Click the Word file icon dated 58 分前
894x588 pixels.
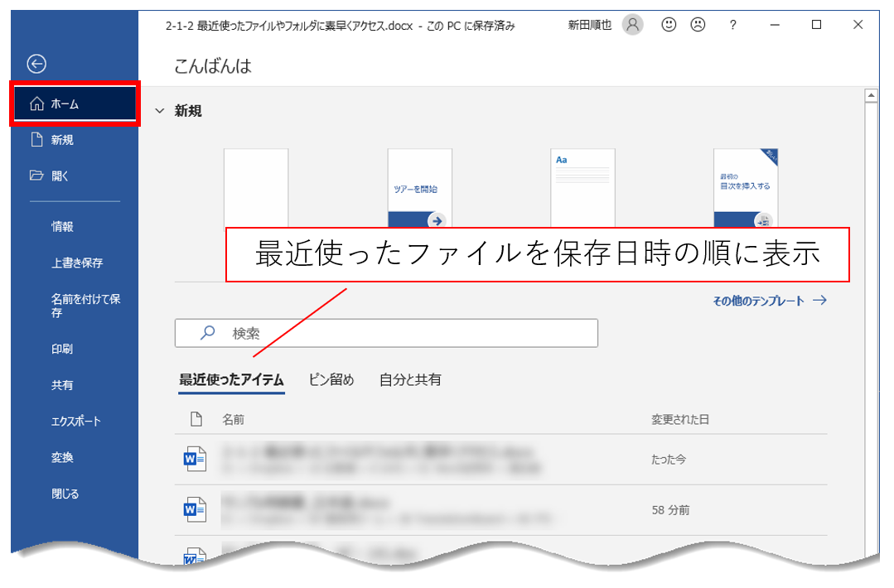tap(194, 509)
